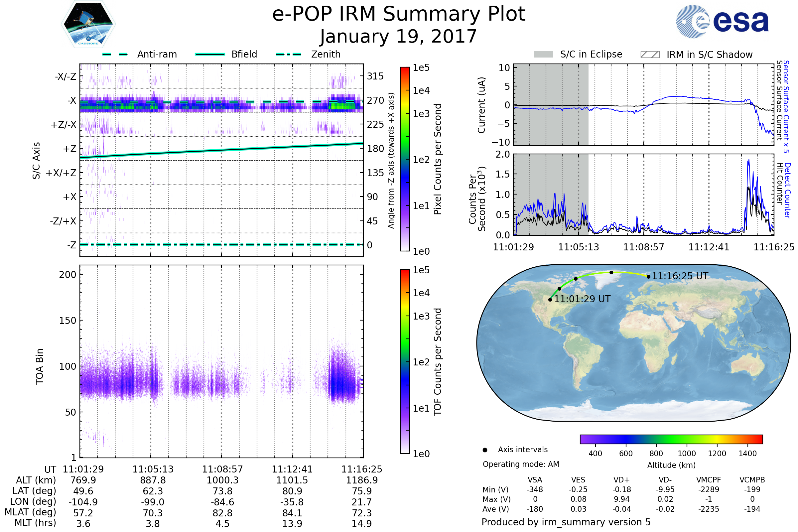Click the 11:16:25 UT map endpoint dot
Viewport: 798px width, 532px height.
click(648, 277)
